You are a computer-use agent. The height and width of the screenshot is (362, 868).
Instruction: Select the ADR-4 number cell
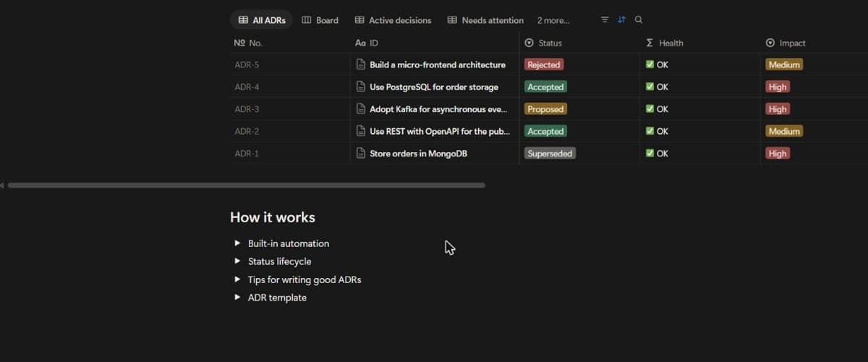click(x=290, y=87)
